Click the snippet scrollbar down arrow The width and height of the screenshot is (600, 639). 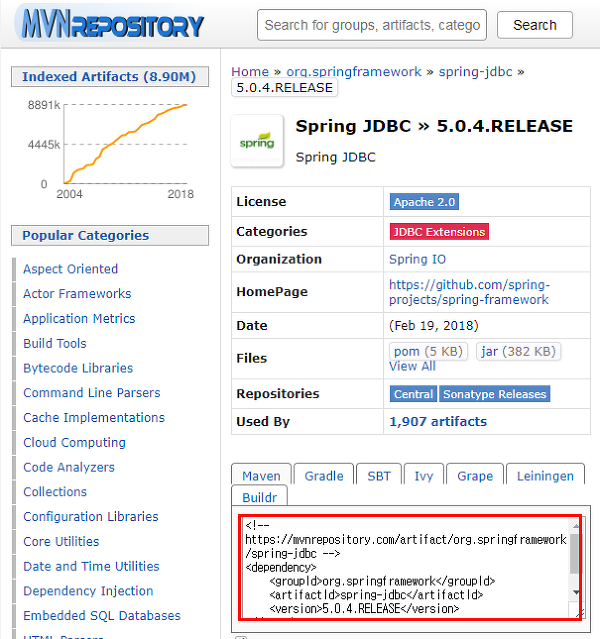point(576,592)
